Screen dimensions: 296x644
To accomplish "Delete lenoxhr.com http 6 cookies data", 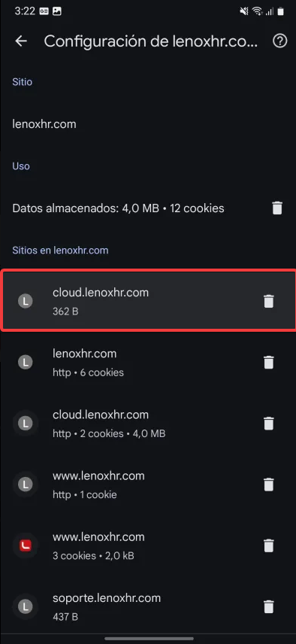I will point(268,363).
